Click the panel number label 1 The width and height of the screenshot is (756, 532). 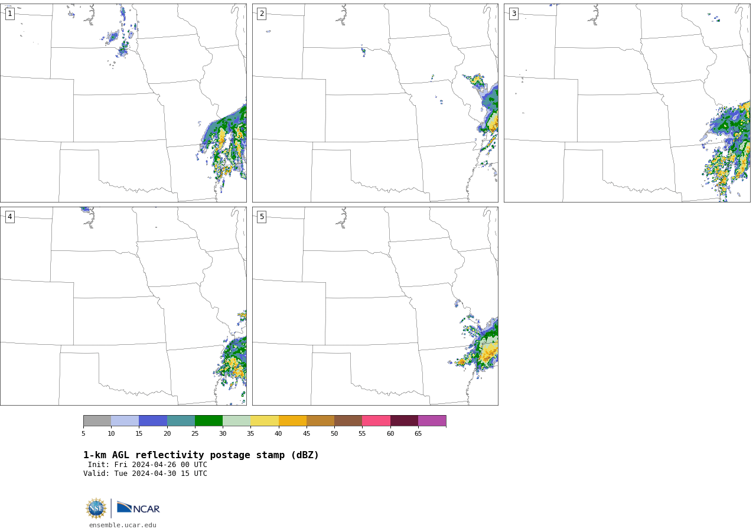9,14
